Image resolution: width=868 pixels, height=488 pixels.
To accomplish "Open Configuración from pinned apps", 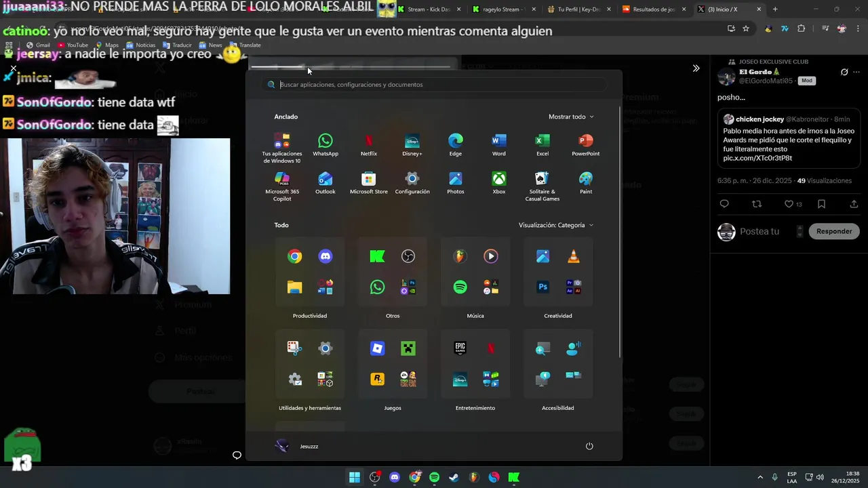I will pos(412,183).
